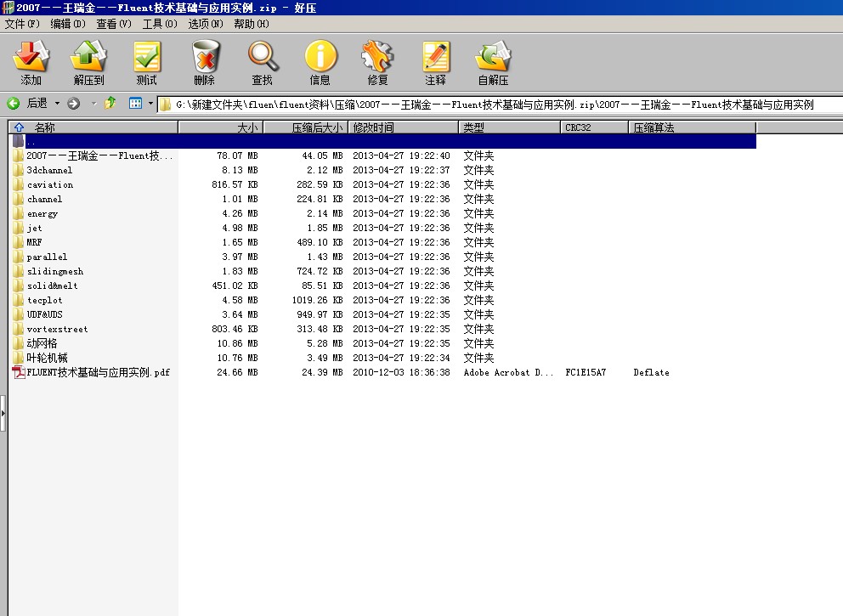Show archive 信息 (Info) icon
843x616 pixels.
point(320,63)
